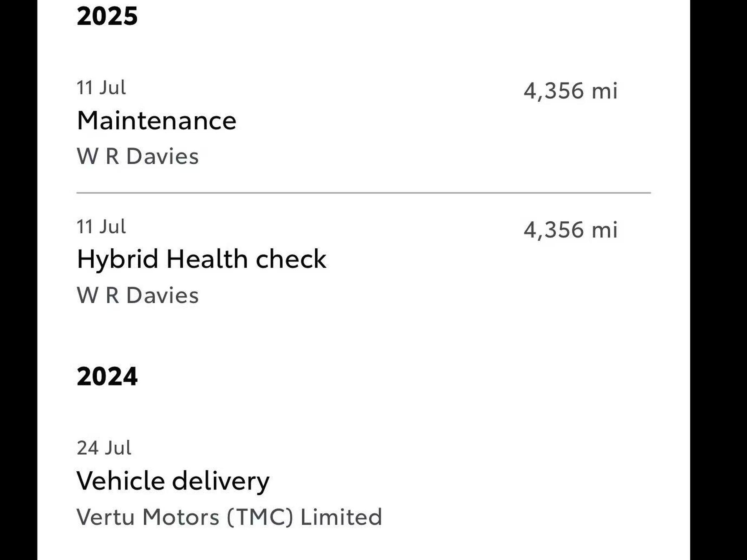Select W R Davies under Maintenance
747x560 pixels.
tap(138, 157)
